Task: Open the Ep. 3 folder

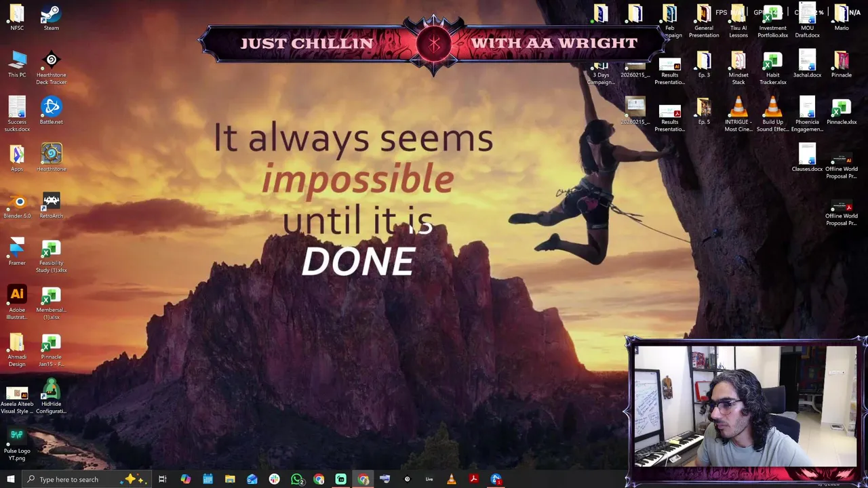Action: [x=704, y=64]
